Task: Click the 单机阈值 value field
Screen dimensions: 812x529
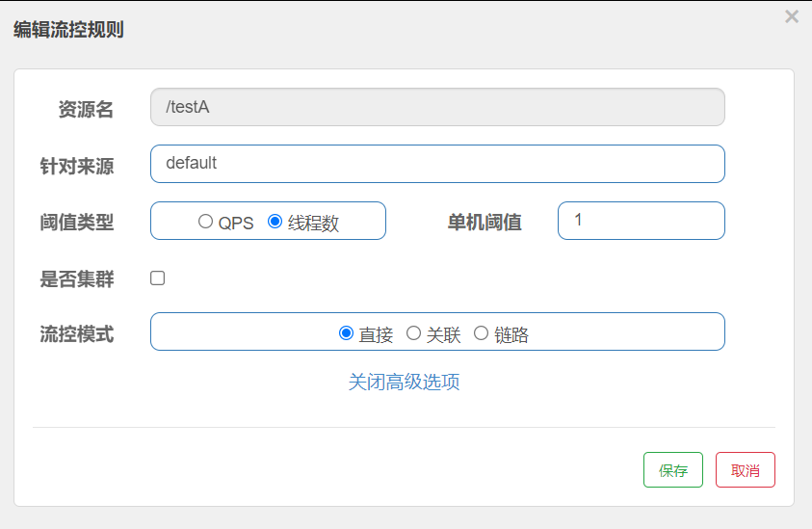Action: click(642, 221)
